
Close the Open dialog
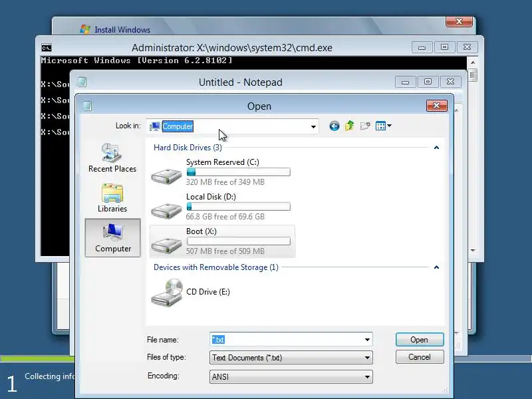(437, 106)
